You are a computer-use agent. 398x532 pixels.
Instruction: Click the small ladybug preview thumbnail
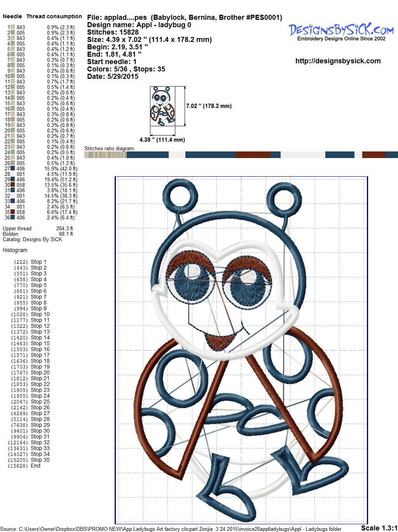coord(162,106)
